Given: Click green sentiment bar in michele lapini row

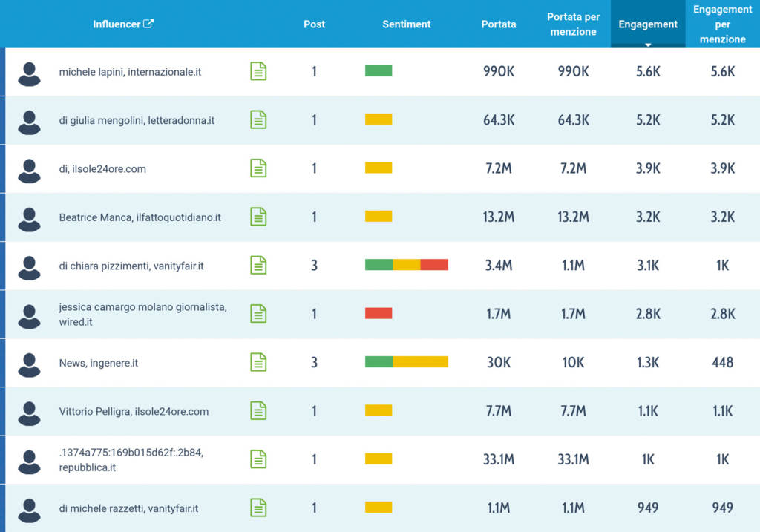Looking at the screenshot, I should point(379,70).
